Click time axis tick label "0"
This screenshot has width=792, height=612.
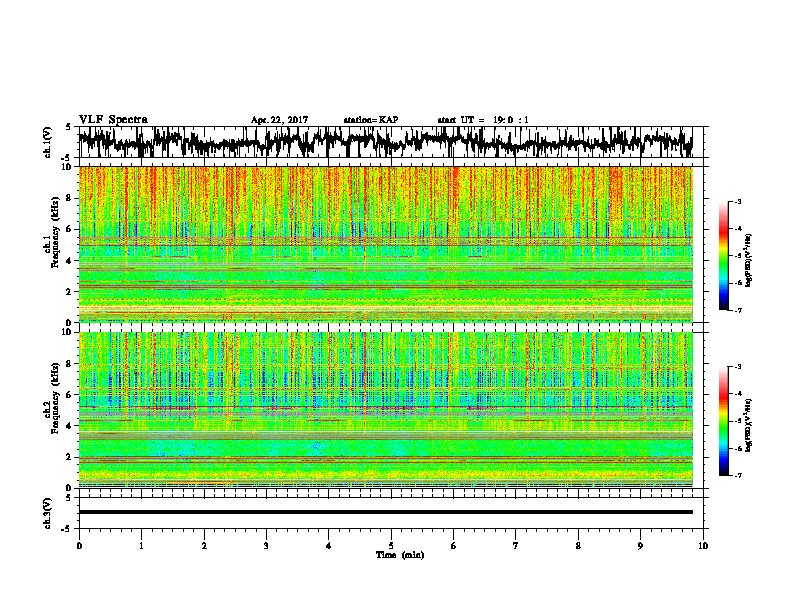(x=79, y=546)
